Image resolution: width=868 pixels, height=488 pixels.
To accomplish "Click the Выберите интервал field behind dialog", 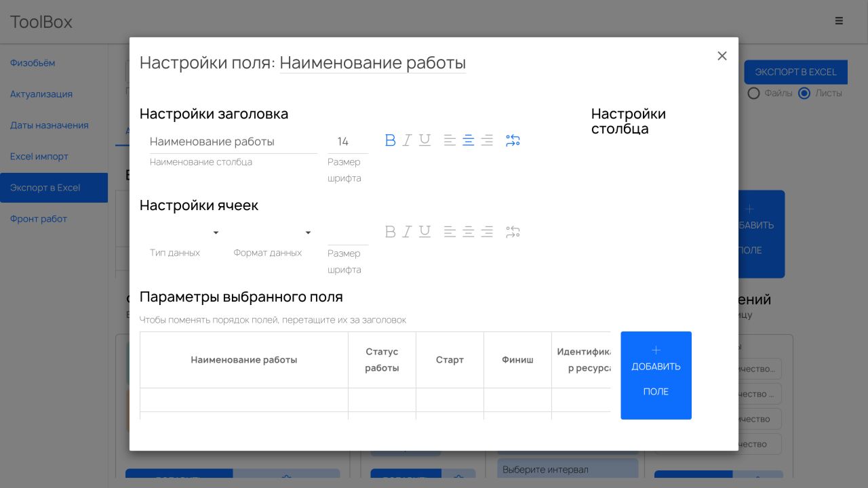I will [x=568, y=469].
